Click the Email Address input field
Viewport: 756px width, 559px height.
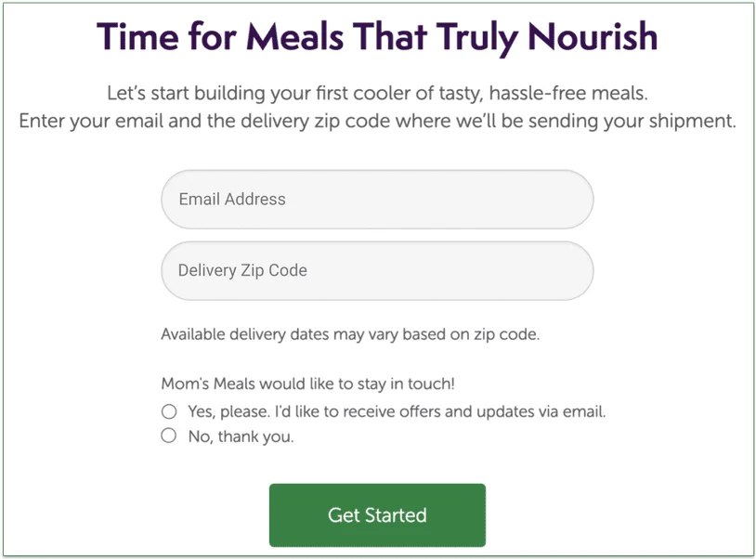[x=376, y=199]
